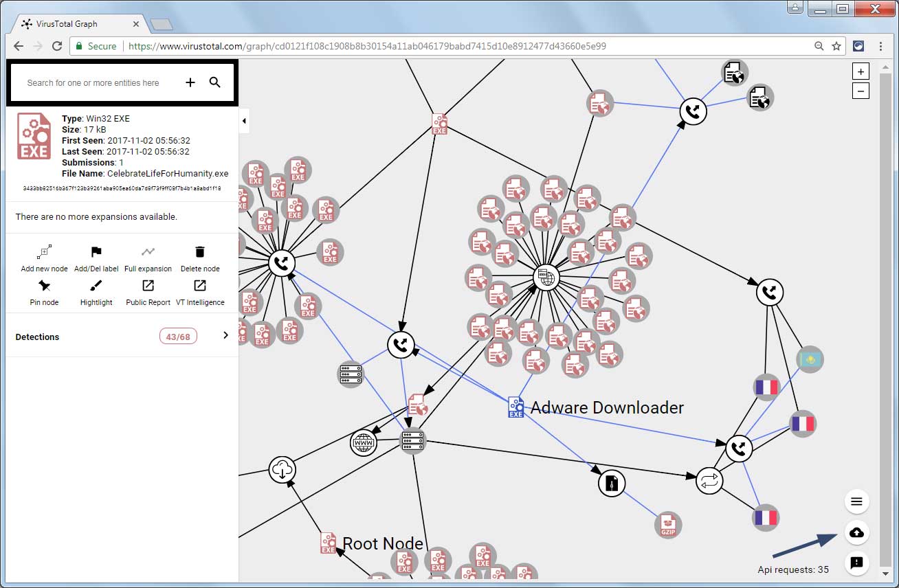Zoom in with the plus control

tap(861, 71)
